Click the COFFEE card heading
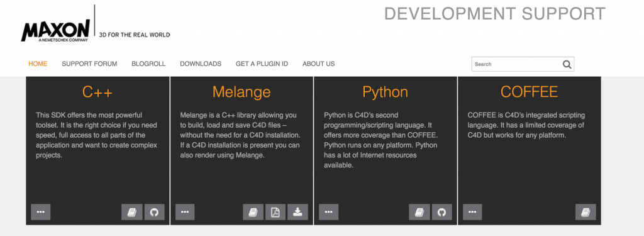Viewport: 644px width, 236px height. [529, 92]
